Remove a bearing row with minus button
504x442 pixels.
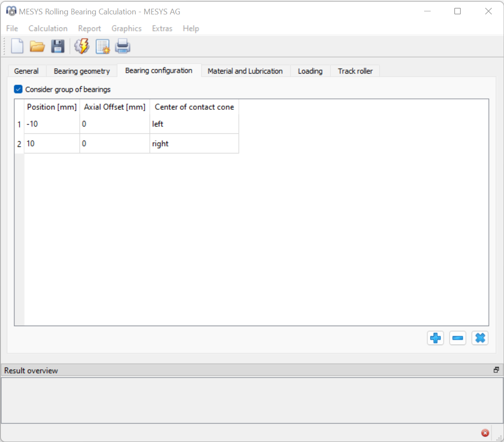pos(458,338)
